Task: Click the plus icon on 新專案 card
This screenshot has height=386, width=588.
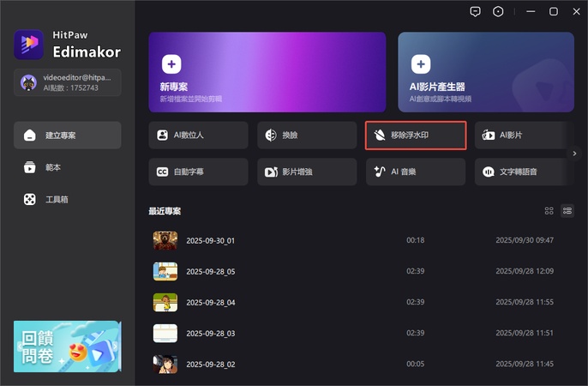Action: coord(171,64)
